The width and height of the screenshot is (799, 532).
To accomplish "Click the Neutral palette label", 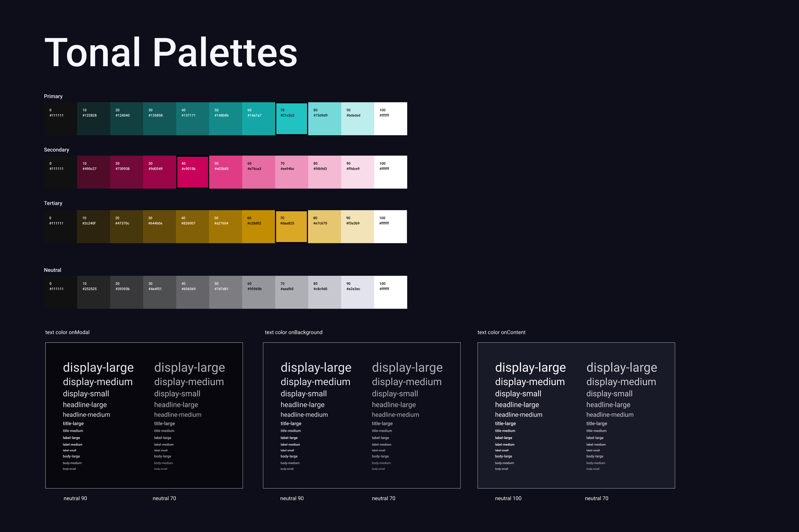I will tap(52, 270).
